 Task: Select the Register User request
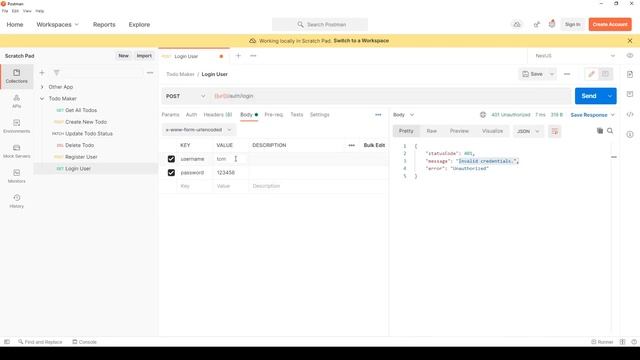point(81,157)
